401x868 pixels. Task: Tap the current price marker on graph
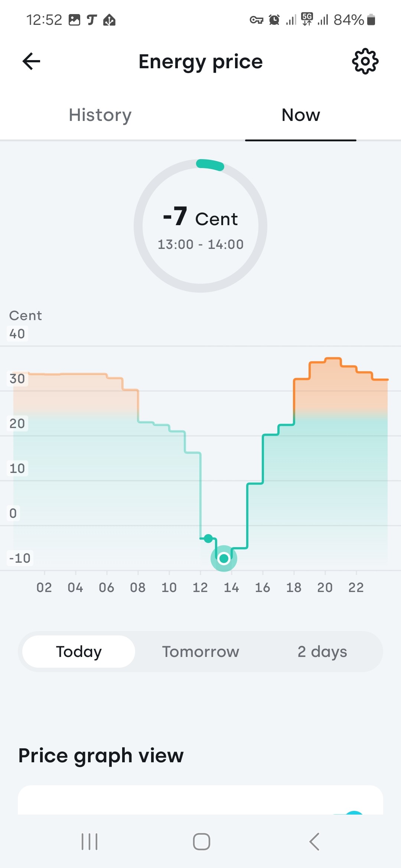click(224, 558)
